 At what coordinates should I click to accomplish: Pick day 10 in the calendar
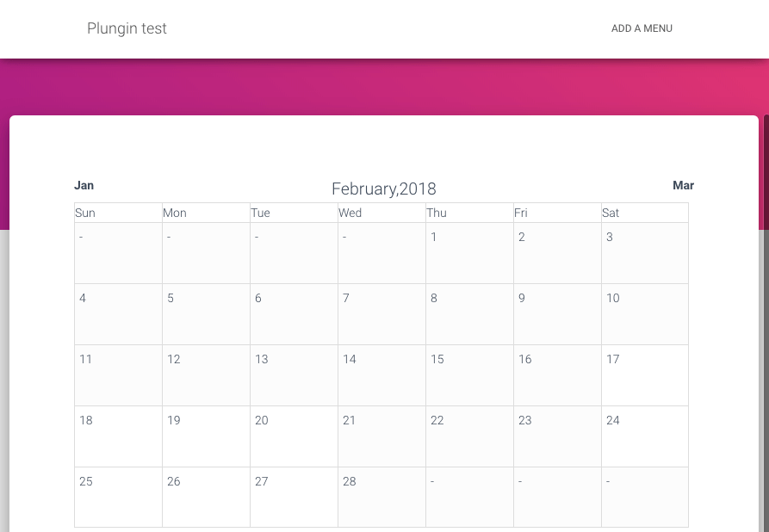coord(645,314)
